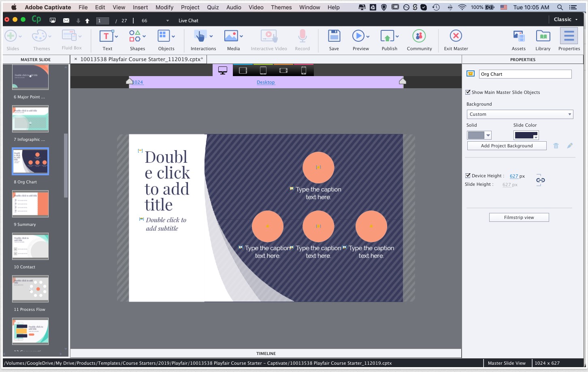Expand the Background Custom dropdown
588x372 pixels.
click(520, 114)
